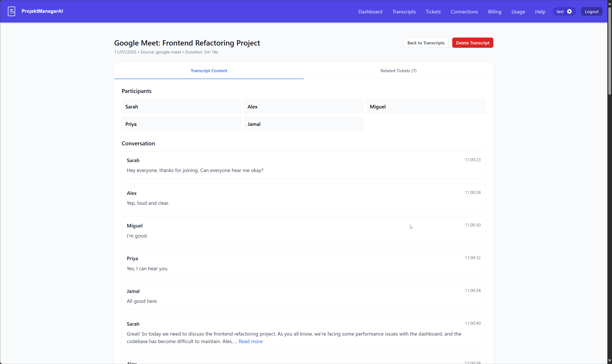Click the Jamal participant card
Image resolution: width=612 pixels, height=364 pixels.
(x=303, y=124)
